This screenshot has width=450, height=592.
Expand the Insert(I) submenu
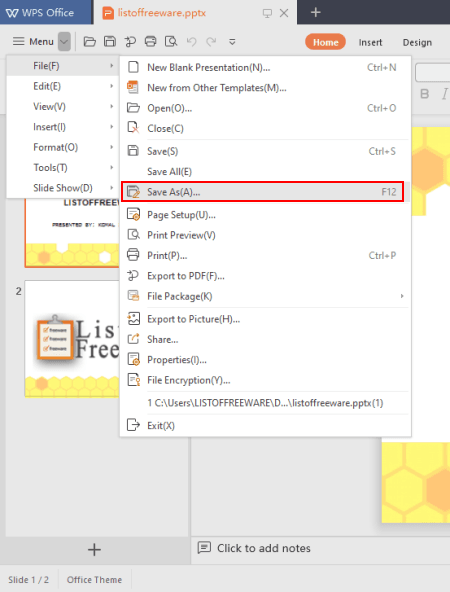coord(63,127)
